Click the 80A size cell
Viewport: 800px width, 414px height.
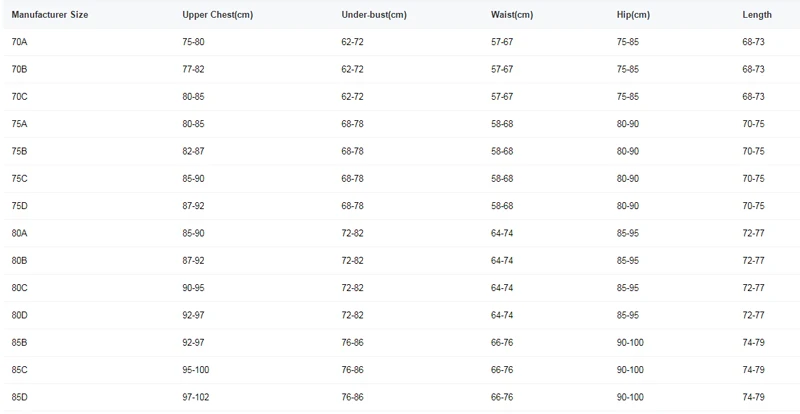coord(19,233)
